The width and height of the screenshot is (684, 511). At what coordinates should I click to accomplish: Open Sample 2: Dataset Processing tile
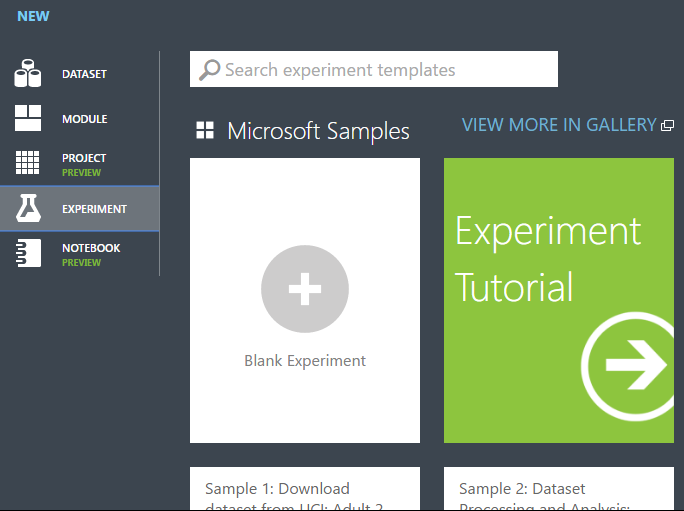click(x=559, y=488)
